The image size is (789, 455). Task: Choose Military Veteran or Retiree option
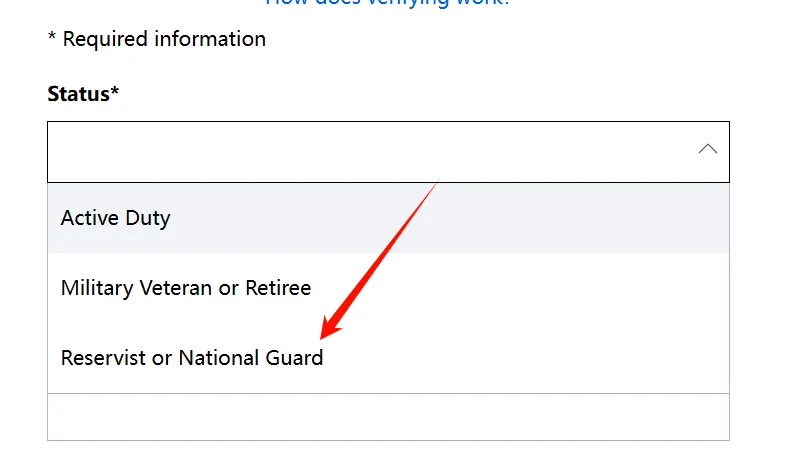coord(186,288)
